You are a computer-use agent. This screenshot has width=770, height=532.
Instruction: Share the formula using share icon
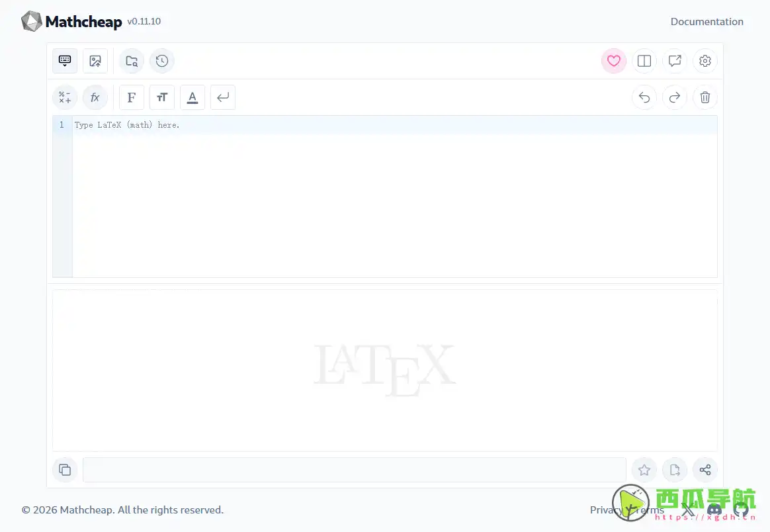point(705,470)
